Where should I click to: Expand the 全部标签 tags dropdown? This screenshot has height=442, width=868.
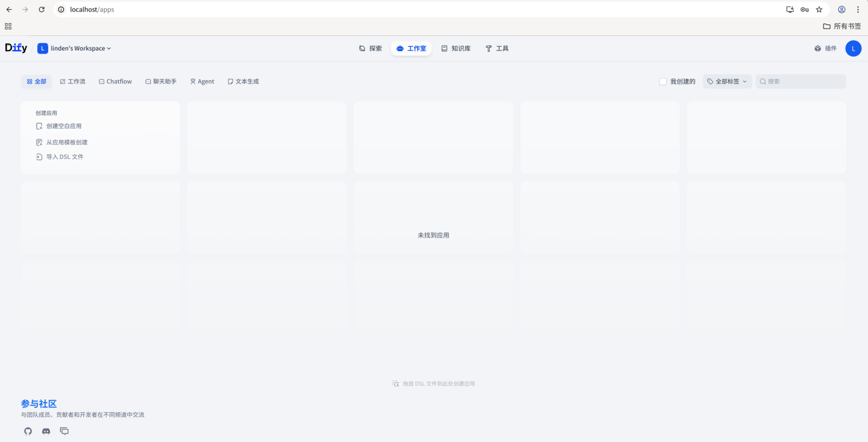(x=727, y=82)
